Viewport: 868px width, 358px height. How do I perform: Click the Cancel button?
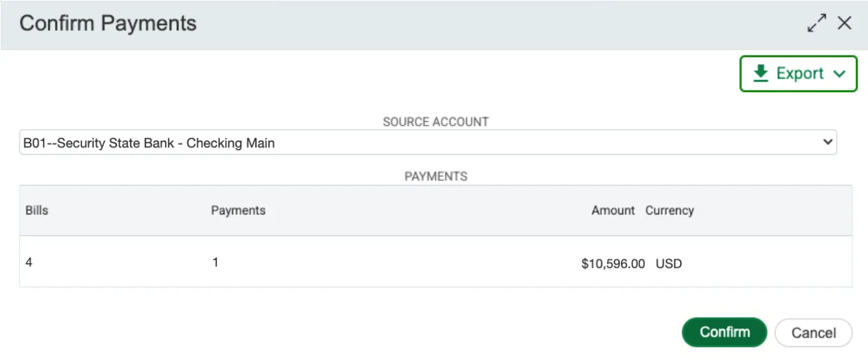(814, 333)
